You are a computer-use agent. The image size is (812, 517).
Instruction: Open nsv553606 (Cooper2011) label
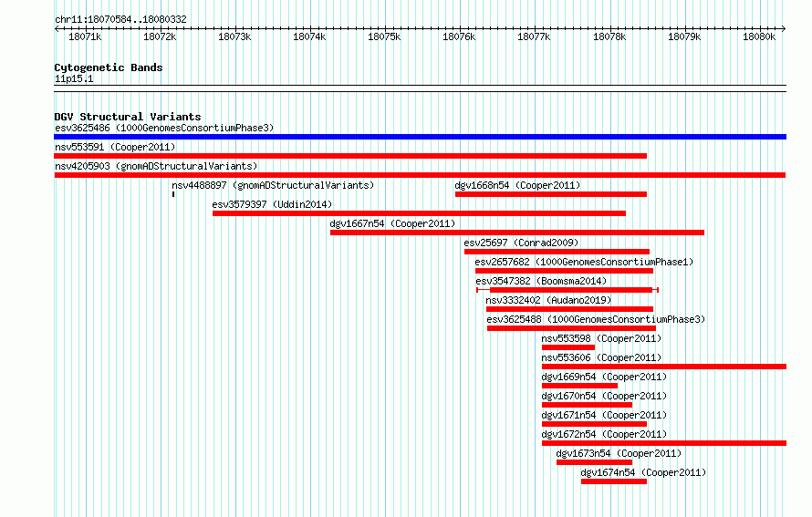click(x=602, y=357)
